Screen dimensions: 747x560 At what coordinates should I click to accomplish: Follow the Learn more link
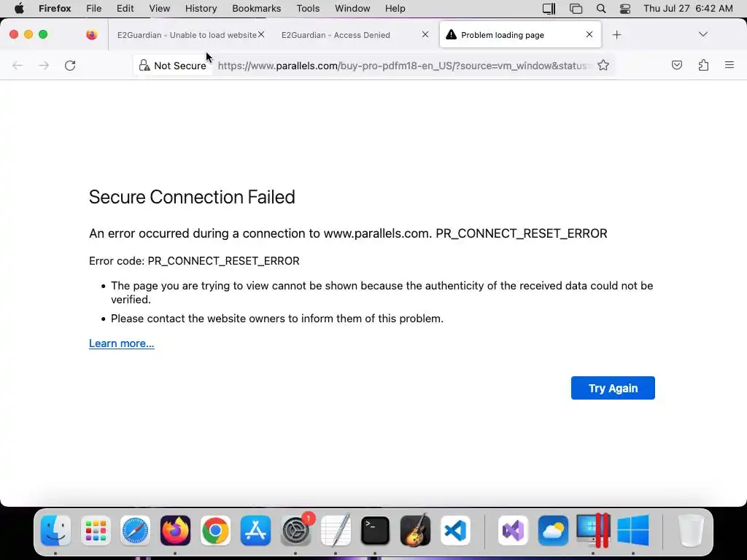(121, 343)
